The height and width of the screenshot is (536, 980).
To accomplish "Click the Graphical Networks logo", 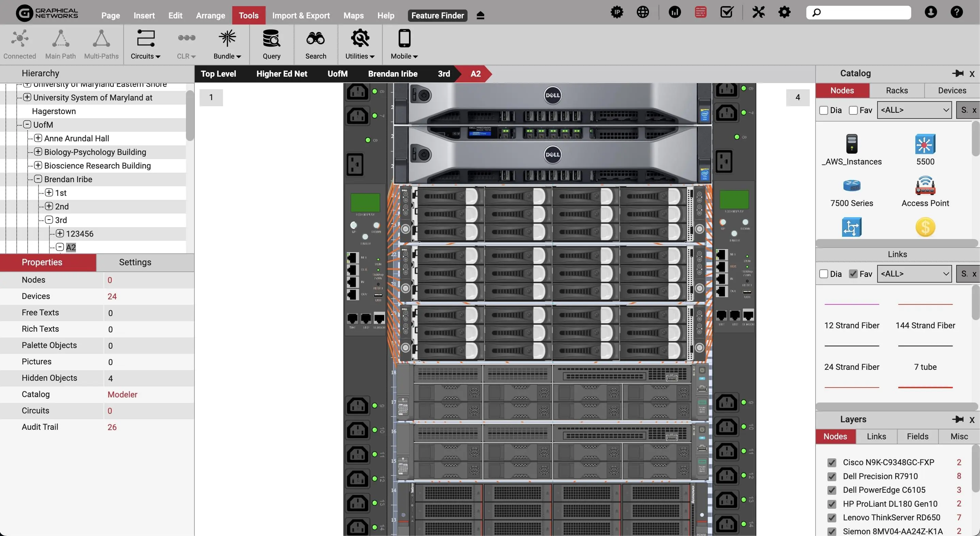I will [47, 13].
